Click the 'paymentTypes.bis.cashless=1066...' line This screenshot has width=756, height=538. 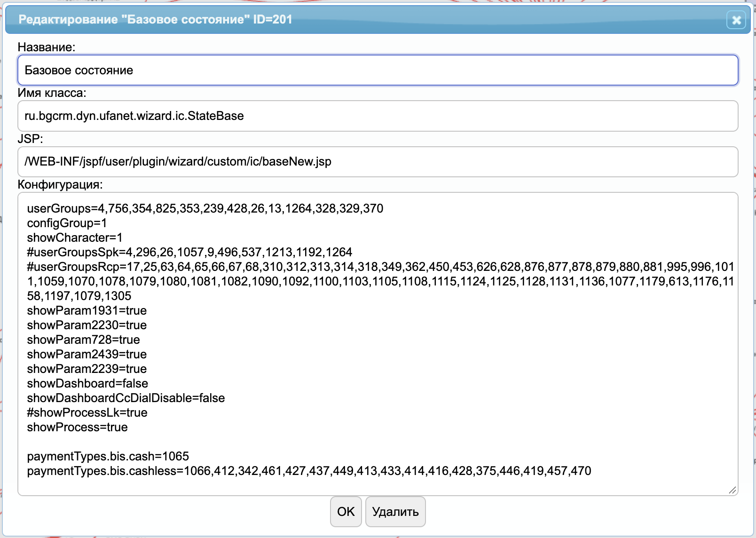click(309, 471)
